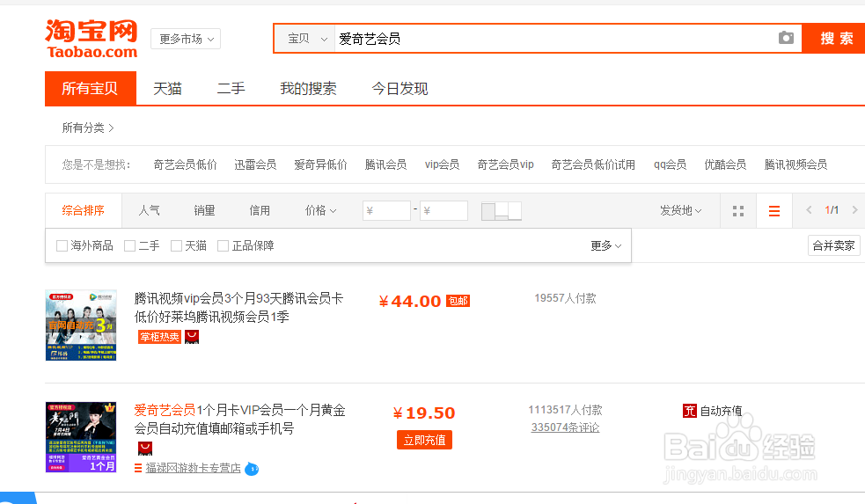Image resolution: width=865 pixels, height=504 pixels.
Task: Click the 自动充值 label
Action: tap(721, 411)
